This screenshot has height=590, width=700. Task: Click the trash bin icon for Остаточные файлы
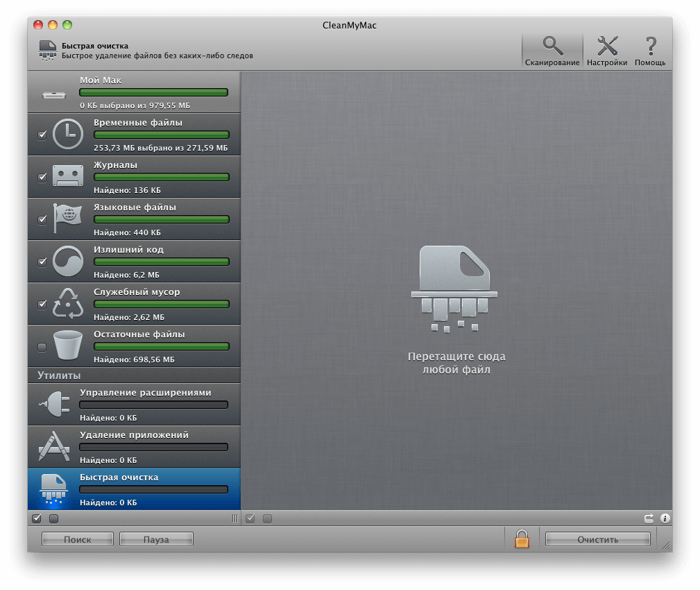click(x=68, y=345)
